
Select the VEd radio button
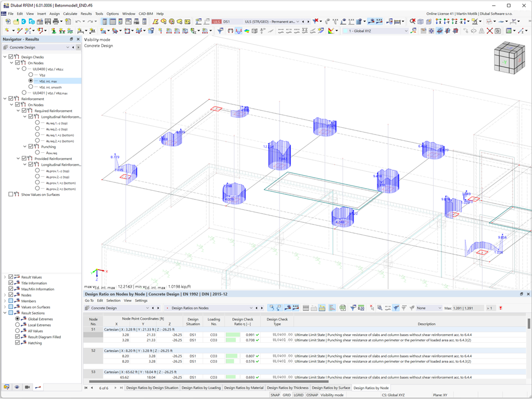coord(31,75)
